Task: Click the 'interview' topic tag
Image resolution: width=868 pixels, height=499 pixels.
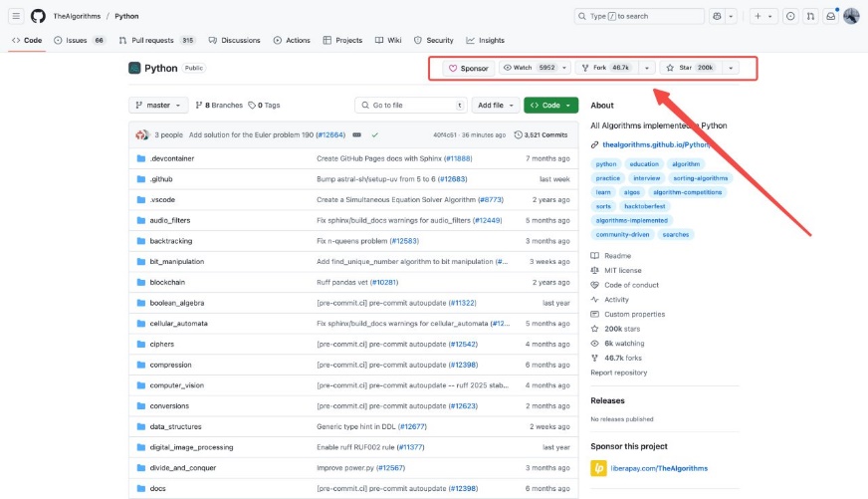Action: [647, 178]
